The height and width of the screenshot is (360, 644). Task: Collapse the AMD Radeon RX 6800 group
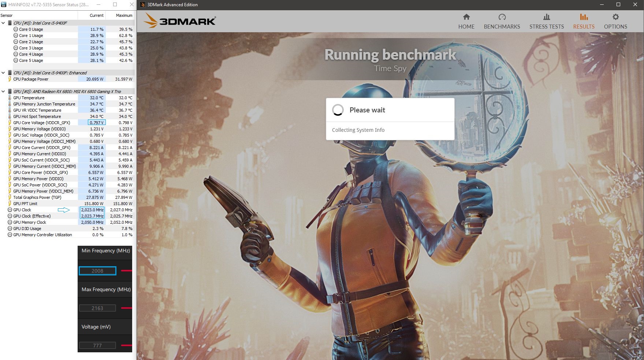click(x=3, y=92)
